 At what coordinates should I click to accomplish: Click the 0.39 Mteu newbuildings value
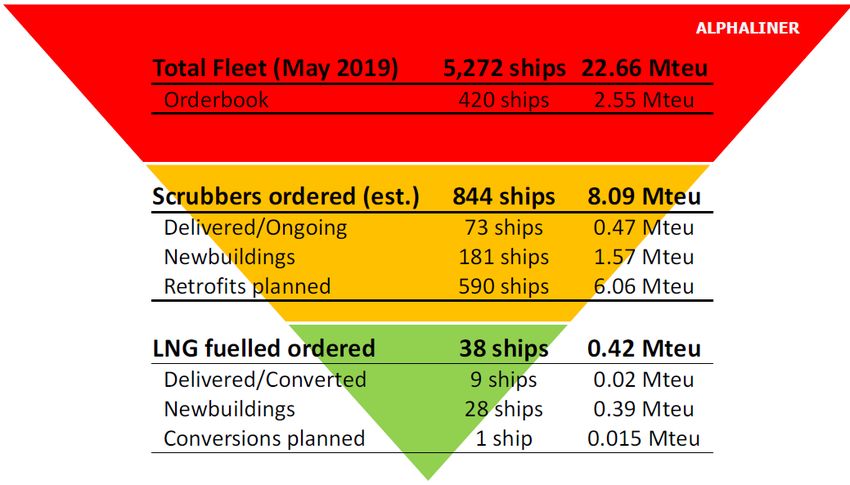644,409
